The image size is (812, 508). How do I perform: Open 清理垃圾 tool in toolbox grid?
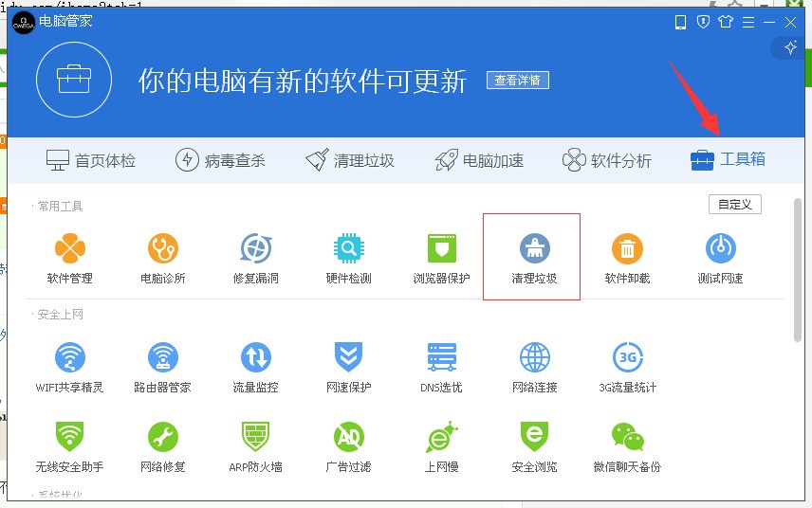534,259
